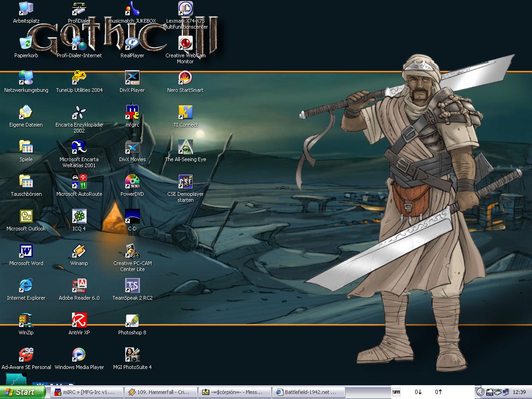Open the Tauschbörsen folder
The width and height of the screenshot is (532, 399).
point(26,186)
